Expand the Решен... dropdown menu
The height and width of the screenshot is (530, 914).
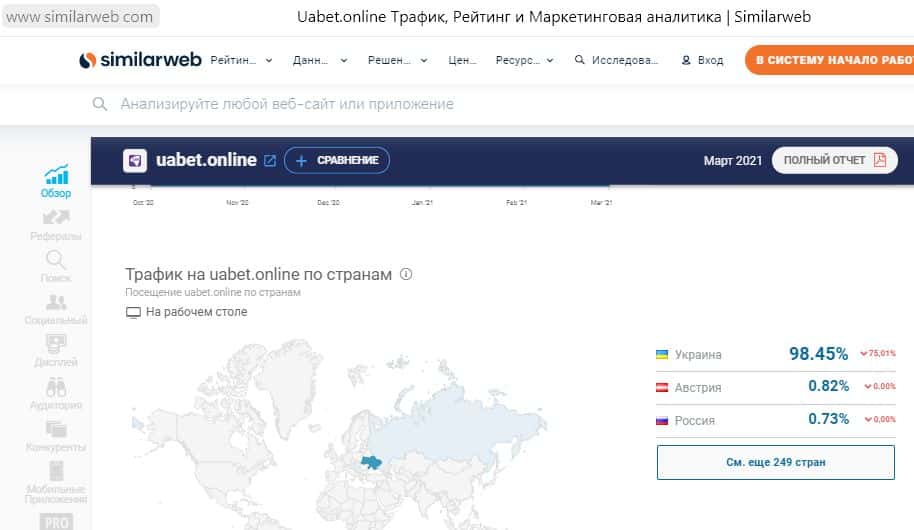coord(398,60)
